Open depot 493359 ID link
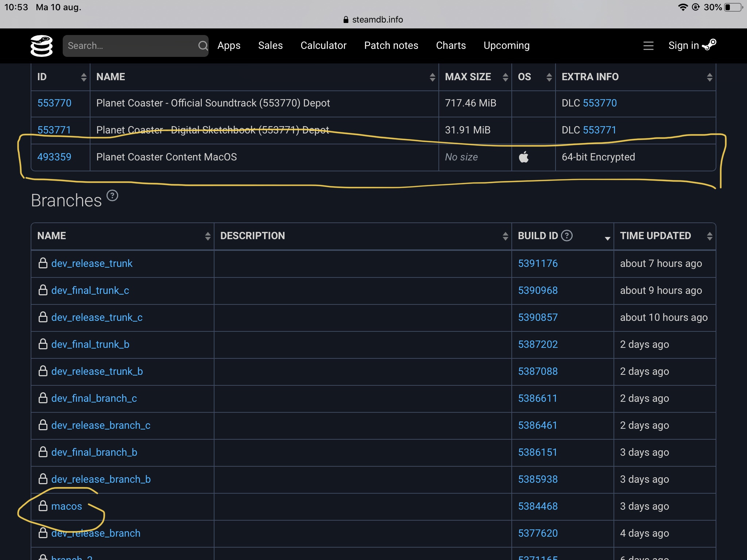 [x=54, y=157]
